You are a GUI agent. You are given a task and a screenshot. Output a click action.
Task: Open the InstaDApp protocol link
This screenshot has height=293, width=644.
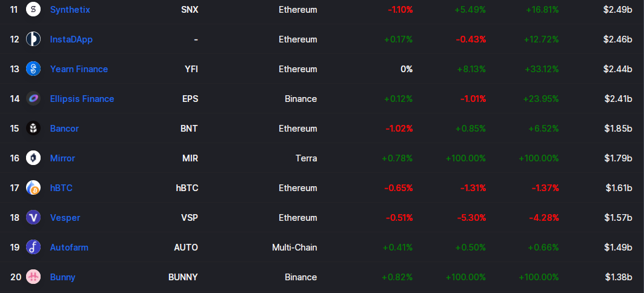(x=71, y=39)
